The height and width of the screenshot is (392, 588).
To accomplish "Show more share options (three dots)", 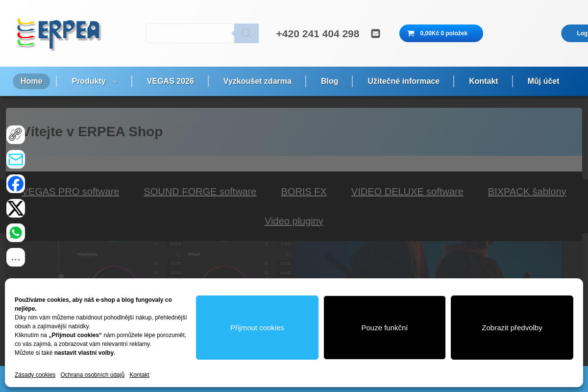I will click(x=16, y=257).
